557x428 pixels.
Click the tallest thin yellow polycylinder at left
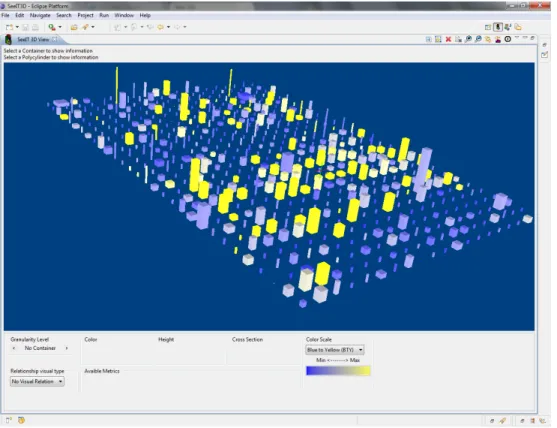[x=117, y=85]
